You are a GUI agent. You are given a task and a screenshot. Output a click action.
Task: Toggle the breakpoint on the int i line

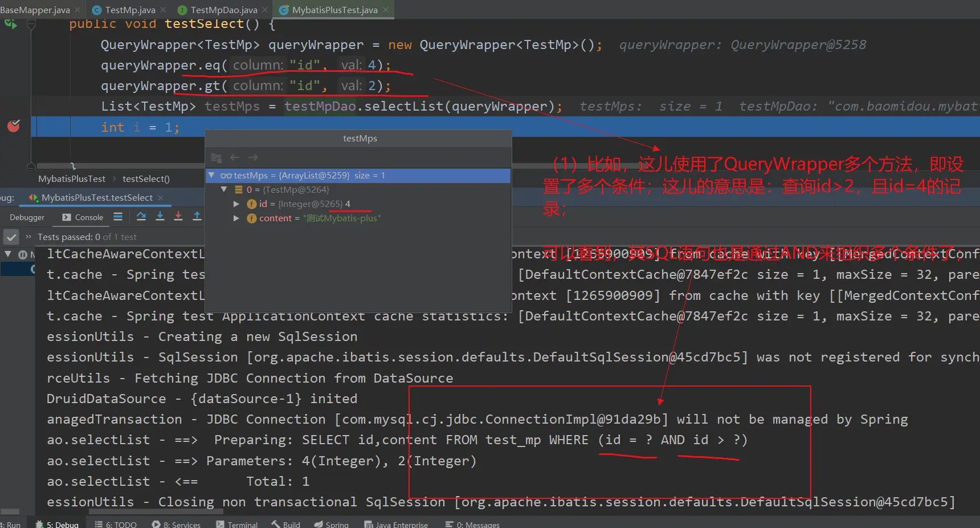point(14,126)
